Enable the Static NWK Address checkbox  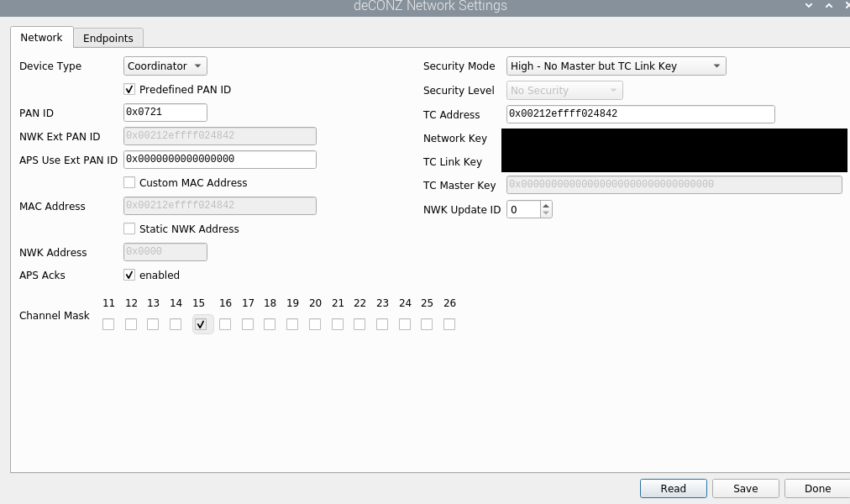click(x=129, y=228)
